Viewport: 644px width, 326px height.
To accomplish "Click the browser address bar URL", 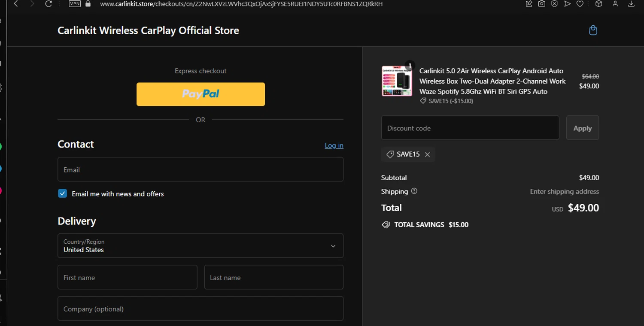I will pos(241,4).
